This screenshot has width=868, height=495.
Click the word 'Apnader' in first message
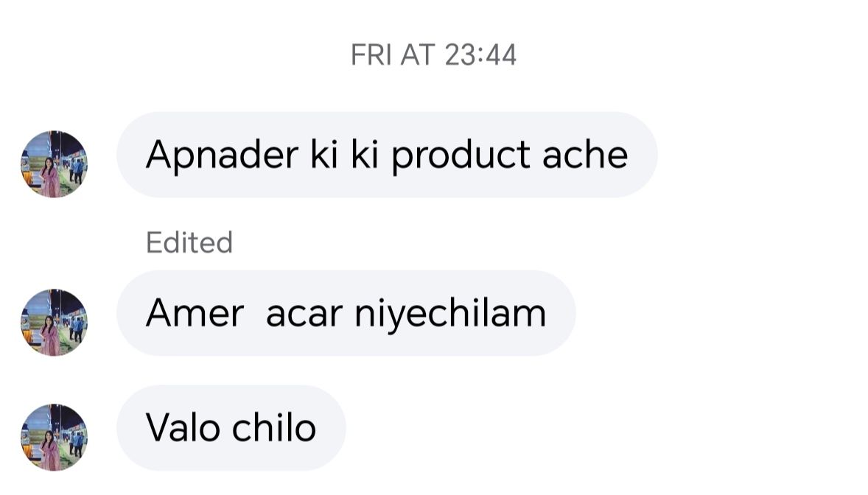tap(222, 155)
